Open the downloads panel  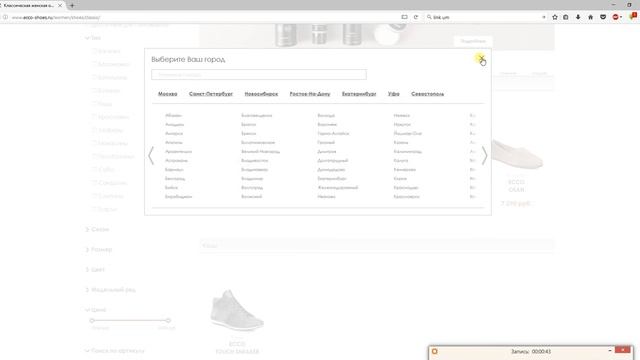[x=578, y=17]
